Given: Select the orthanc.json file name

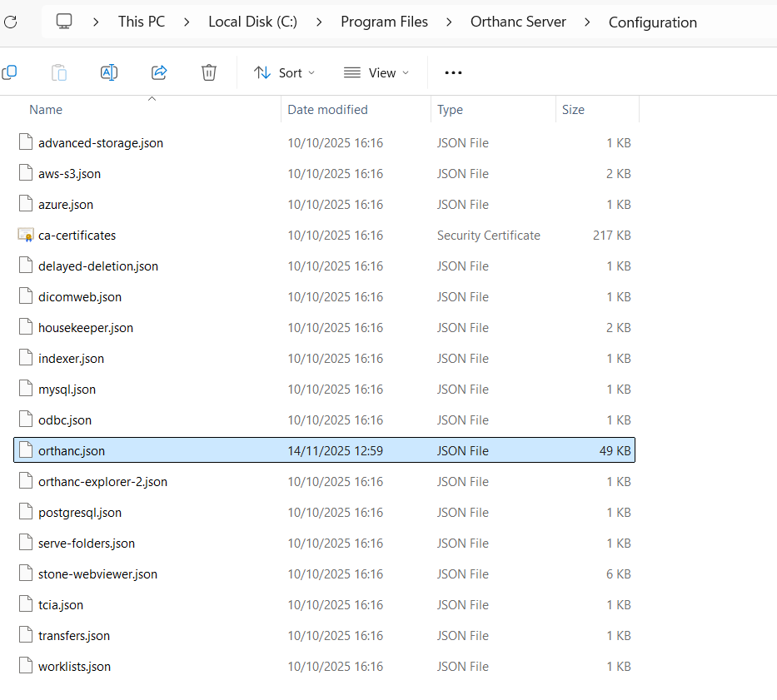Looking at the screenshot, I should point(72,451).
